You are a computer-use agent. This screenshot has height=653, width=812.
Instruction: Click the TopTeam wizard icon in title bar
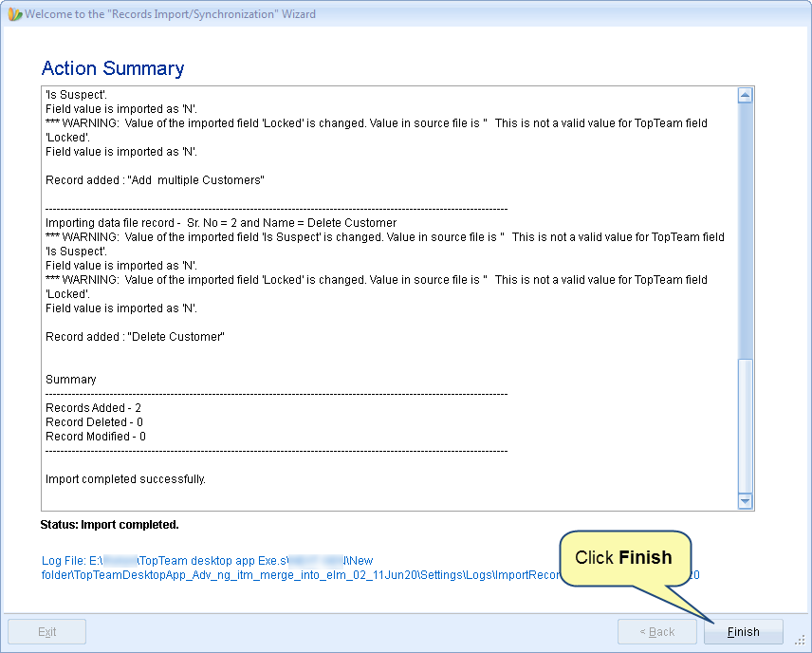pyautogui.click(x=15, y=14)
